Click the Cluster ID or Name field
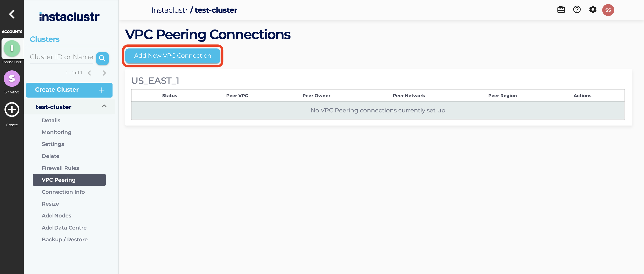Viewport: 644px width, 274px height. (x=61, y=57)
